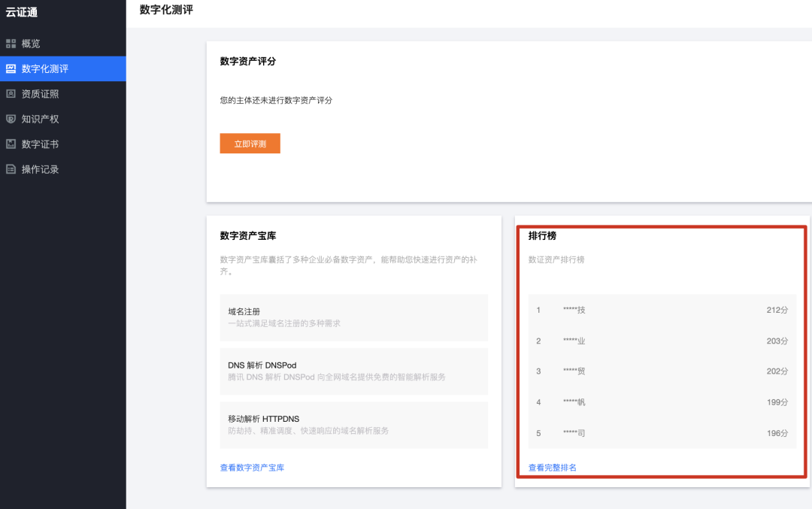The width and height of the screenshot is (812, 509).
Task: Select the DNS 解析 DNSPod card
Action: [353, 371]
